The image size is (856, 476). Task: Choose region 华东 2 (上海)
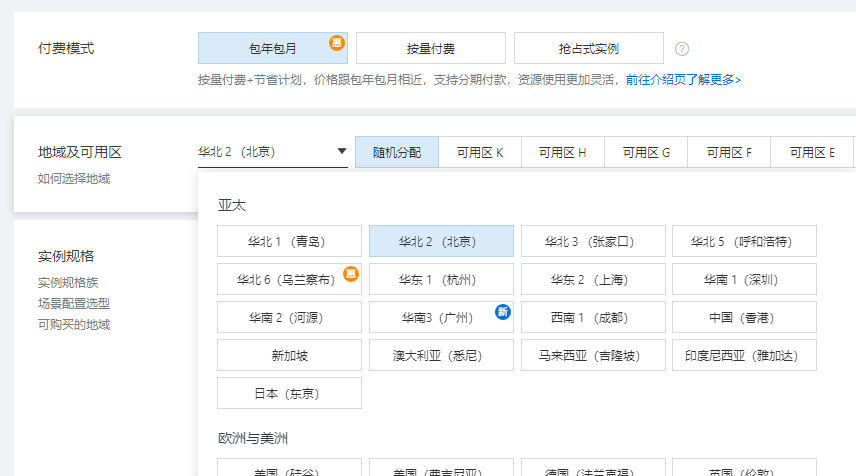[x=593, y=279]
